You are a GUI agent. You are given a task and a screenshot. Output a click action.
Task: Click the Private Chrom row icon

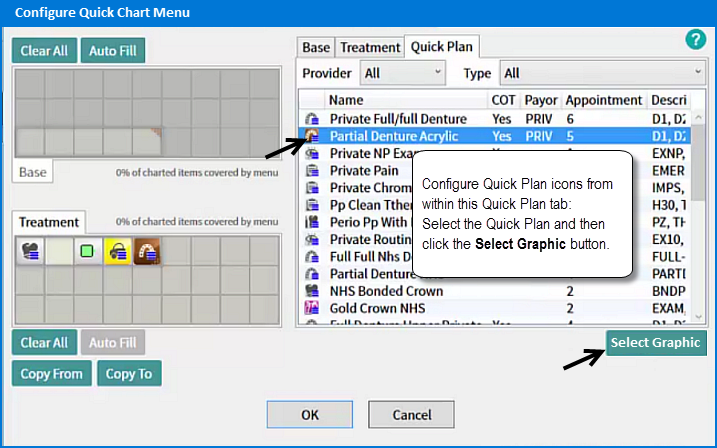point(312,188)
